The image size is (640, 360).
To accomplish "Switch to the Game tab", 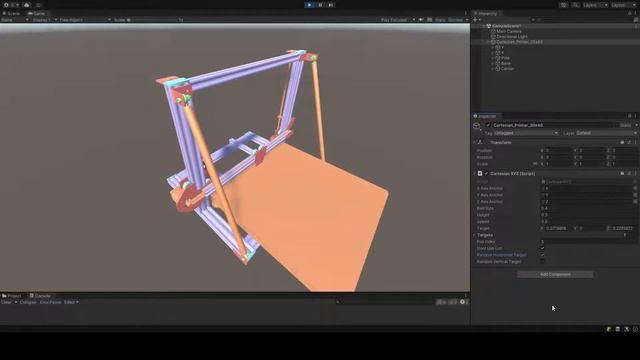I will pos(36,13).
